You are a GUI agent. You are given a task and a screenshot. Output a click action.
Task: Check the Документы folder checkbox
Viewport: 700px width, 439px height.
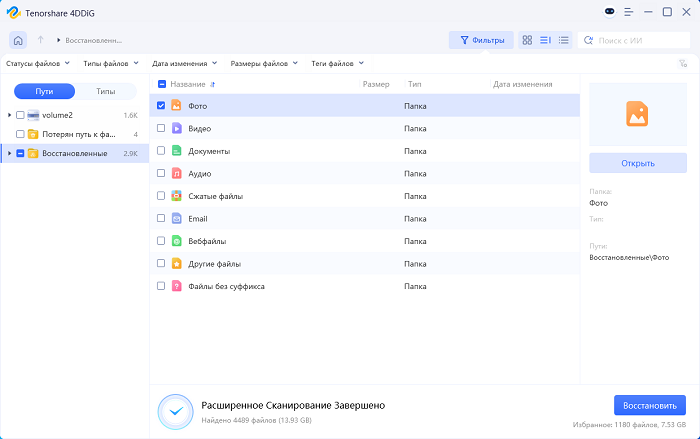pyautogui.click(x=162, y=151)
